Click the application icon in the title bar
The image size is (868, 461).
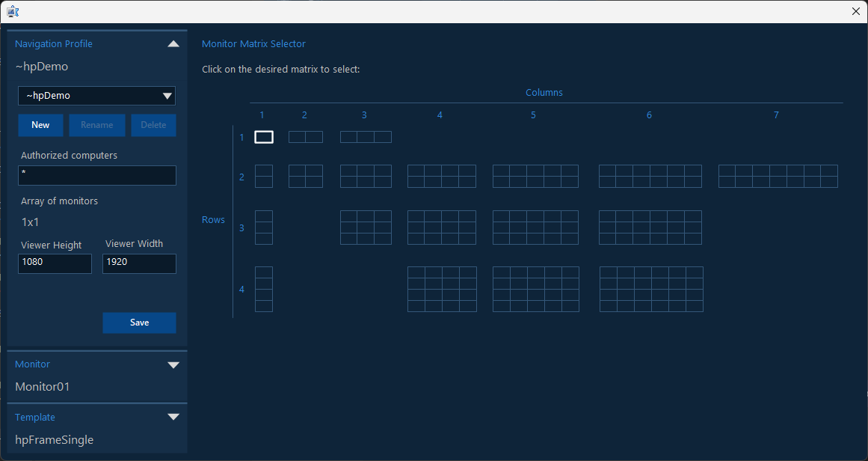point(13,11)
